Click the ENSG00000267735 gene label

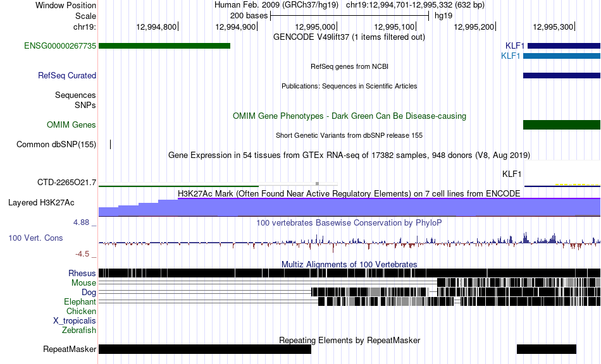[60, 46]
